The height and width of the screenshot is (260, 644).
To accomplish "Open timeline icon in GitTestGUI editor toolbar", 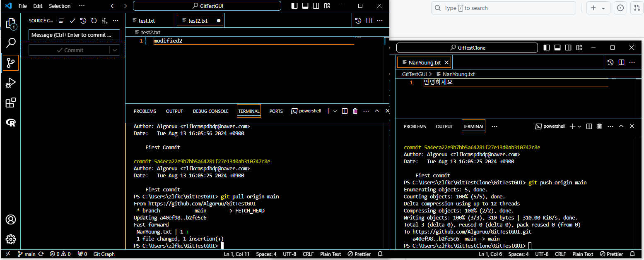I will pyautogui.click(x=359, y=21).
